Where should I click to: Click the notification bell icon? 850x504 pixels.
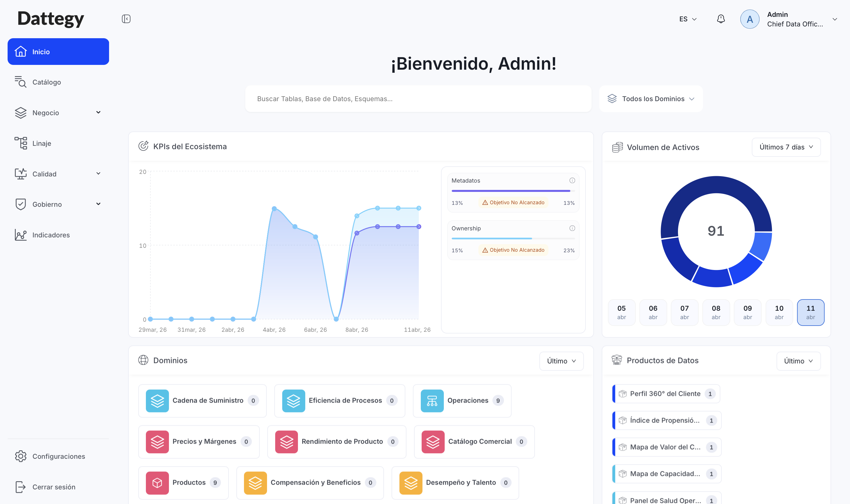[x=721, y=19]
